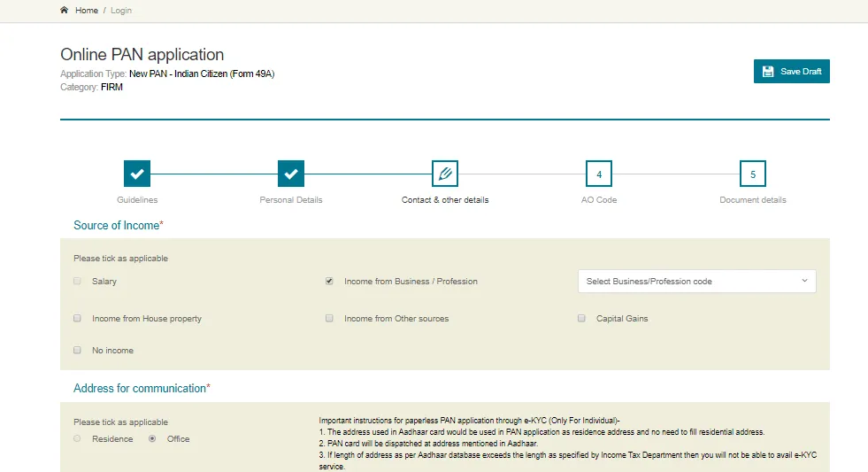Click the floppy disk icon on Save Draft
This screenshot has height=472, width=868.
pyautogui.click(x=768, y=72)
